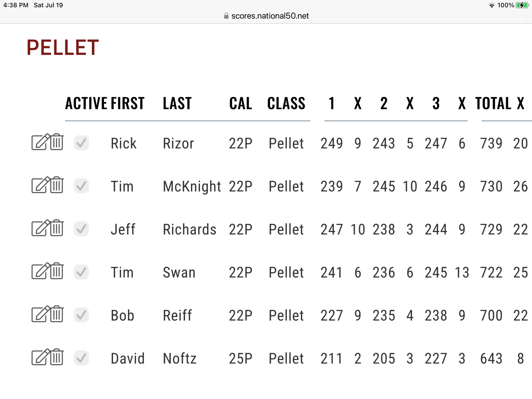Toggle active checkbox for David Noftz
532x399 pixels.
point(81,358)
